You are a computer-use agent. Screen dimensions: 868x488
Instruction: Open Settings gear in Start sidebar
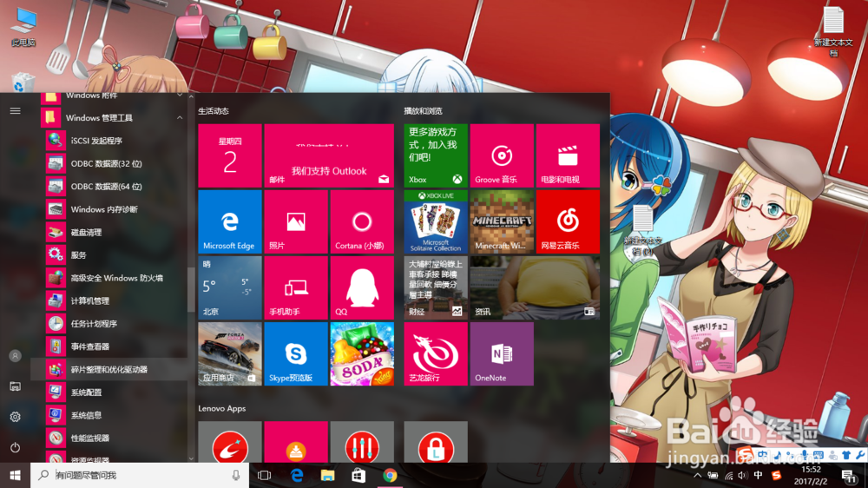(15, 417)
